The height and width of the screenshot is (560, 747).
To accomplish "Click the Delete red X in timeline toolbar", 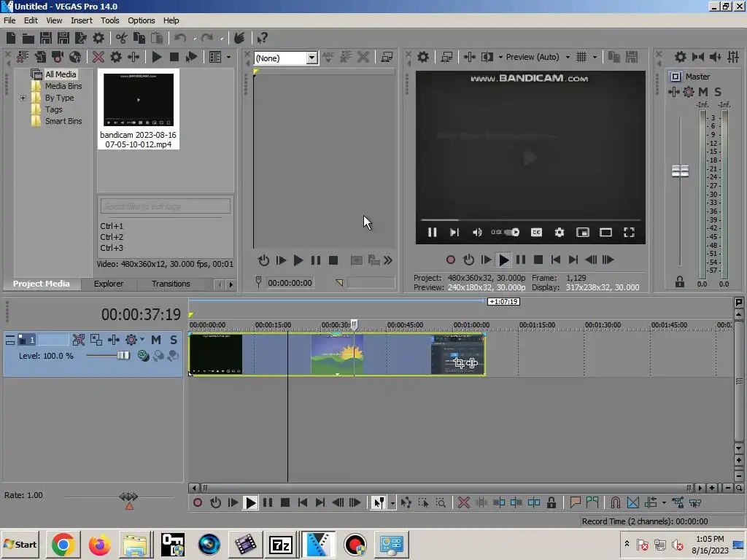I will [463, 502].
